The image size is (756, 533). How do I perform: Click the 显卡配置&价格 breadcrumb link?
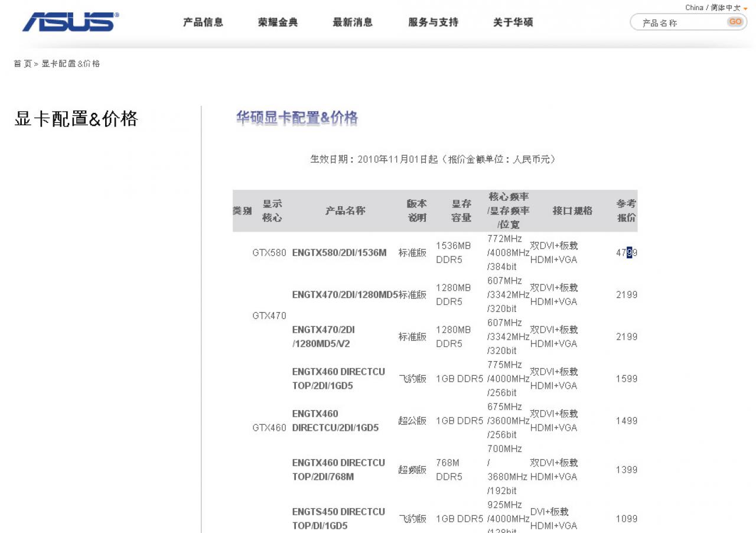tap(70, 64)
